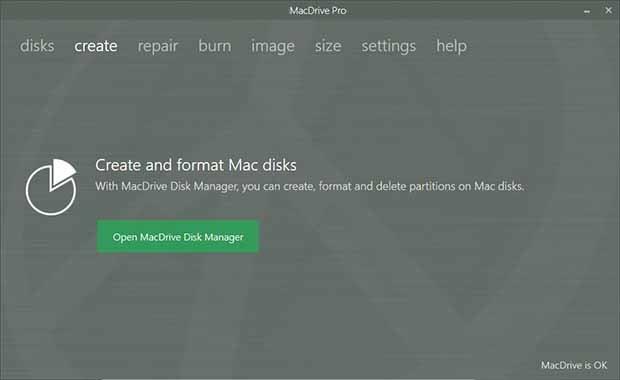This screenshot has height=380, width=620.
Task: Open MacDrive Disk Manager
Action: coord(178,236)
